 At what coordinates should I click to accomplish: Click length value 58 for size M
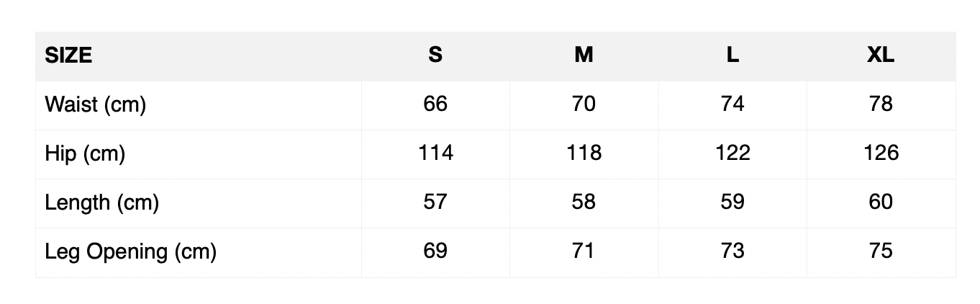pos(584,202)
